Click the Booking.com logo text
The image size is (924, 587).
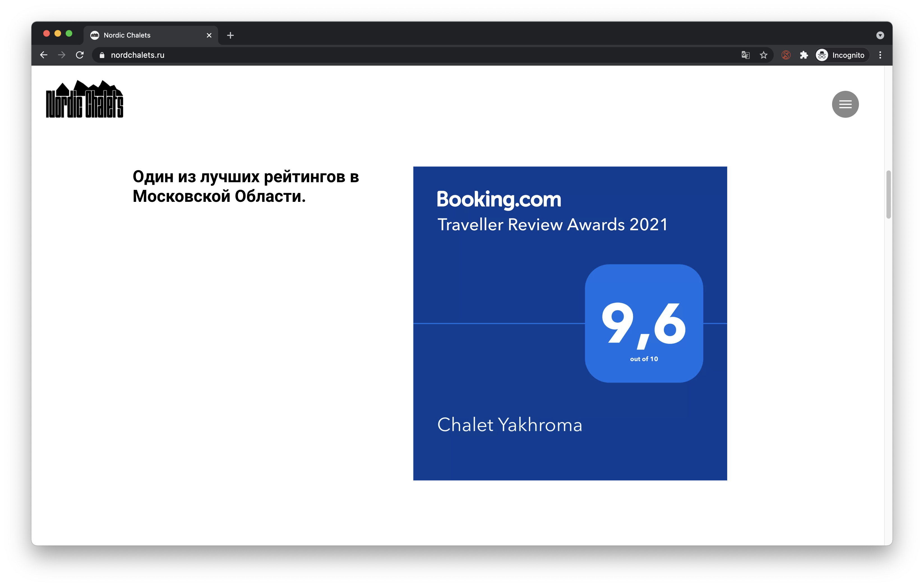click(x=499, y=200)
